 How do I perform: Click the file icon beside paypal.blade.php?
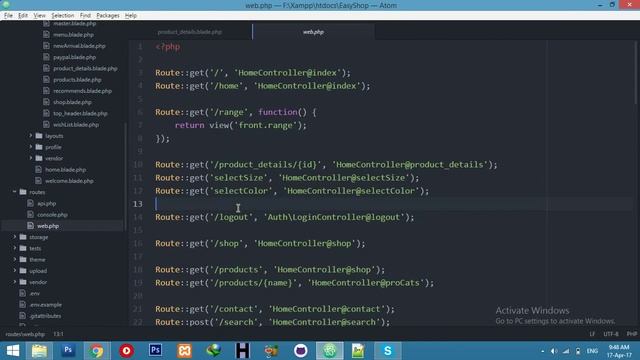pyautogui.click(x=47, y=57)
